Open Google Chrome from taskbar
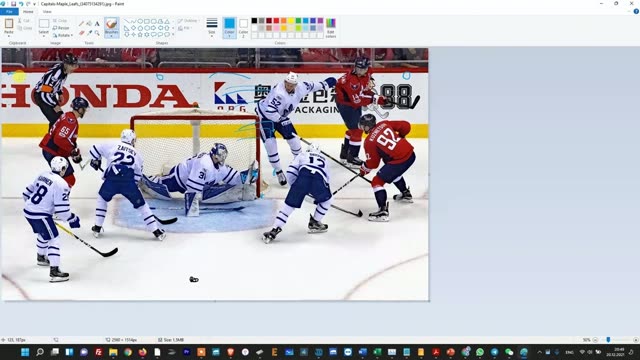This screenshot has height=360, width=640. (128, 352)
